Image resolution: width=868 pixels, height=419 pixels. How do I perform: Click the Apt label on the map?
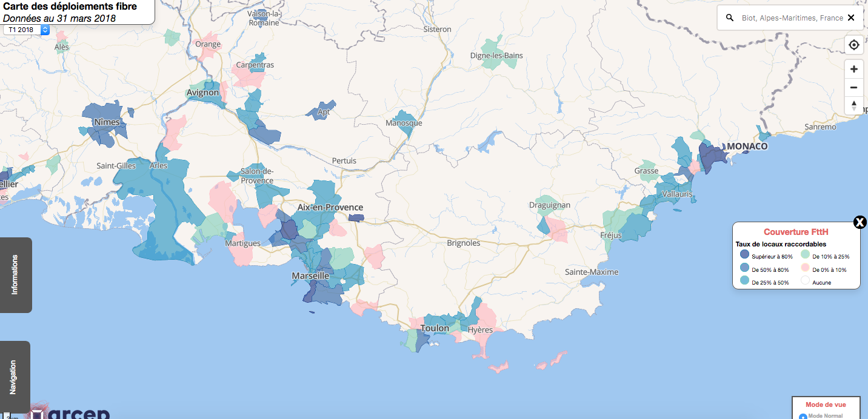pos(324,112)
